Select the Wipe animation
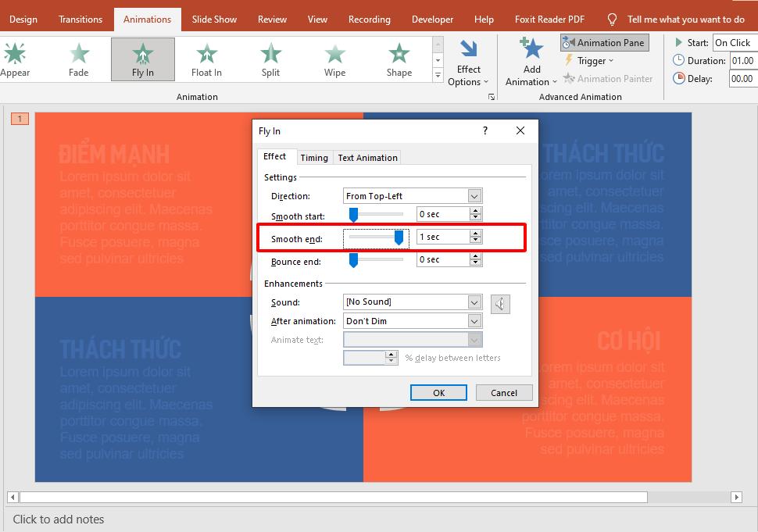Viewport: 758px width, 532px height. coord(334,59)
